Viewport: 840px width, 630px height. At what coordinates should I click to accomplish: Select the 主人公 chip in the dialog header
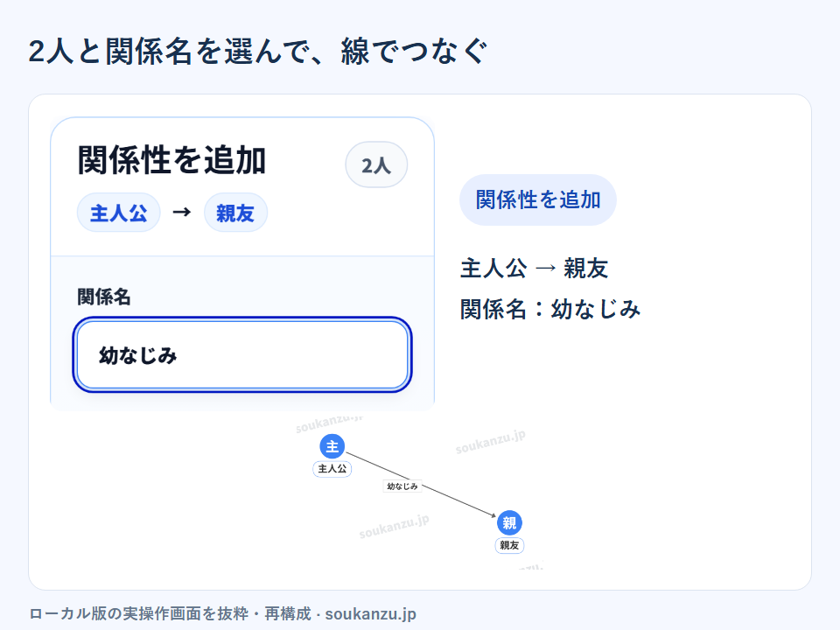click(x=119, y=213)
